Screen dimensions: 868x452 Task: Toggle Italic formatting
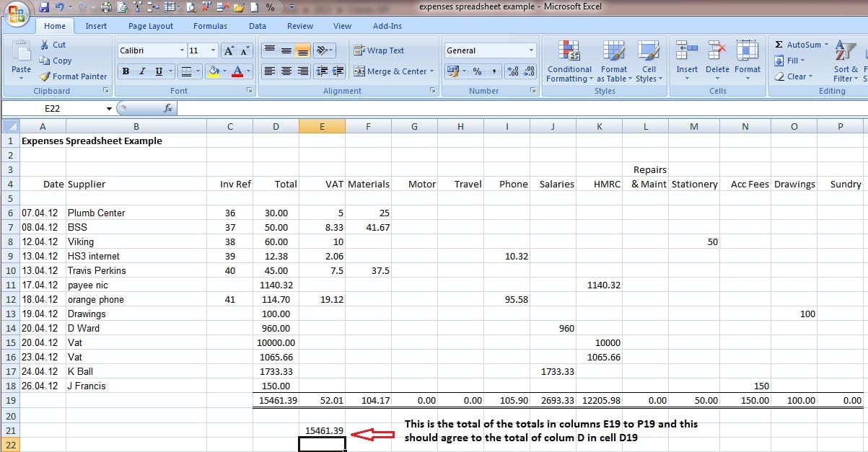141,71
